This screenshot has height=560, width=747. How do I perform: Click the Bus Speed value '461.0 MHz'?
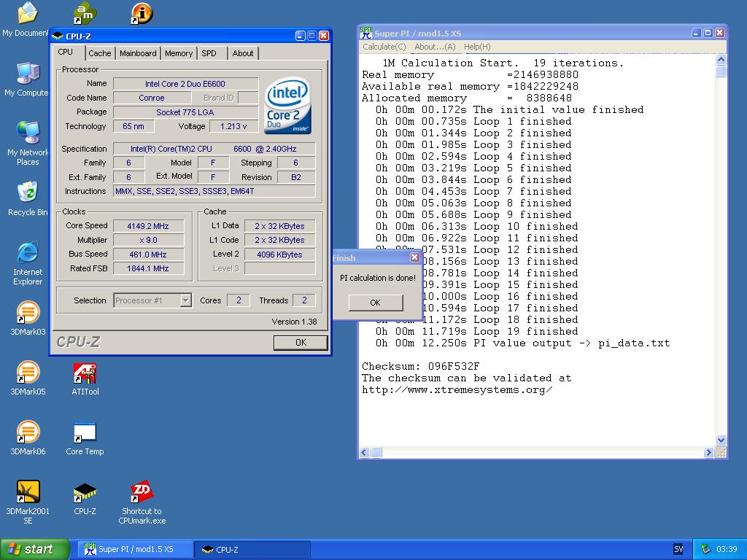(148, 254)
